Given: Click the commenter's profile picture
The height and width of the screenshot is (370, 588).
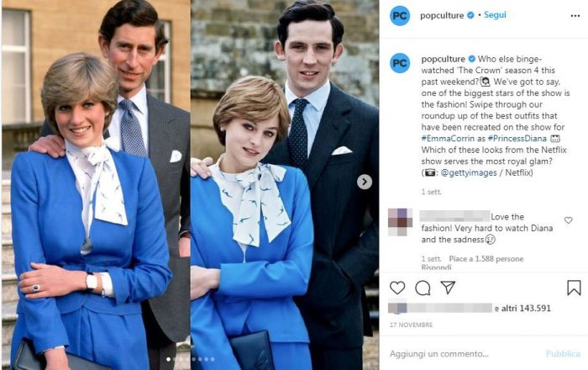Looking at the screenshot, I should [399, 223].
